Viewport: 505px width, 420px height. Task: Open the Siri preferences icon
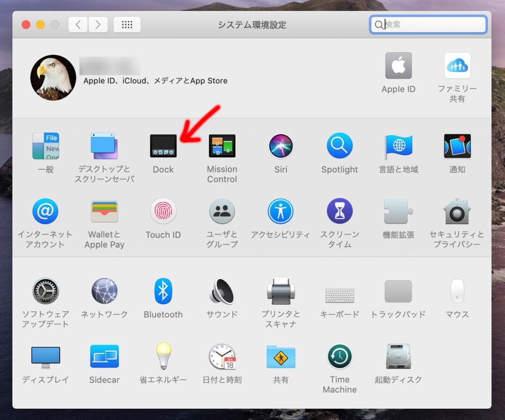pos(281,146)
